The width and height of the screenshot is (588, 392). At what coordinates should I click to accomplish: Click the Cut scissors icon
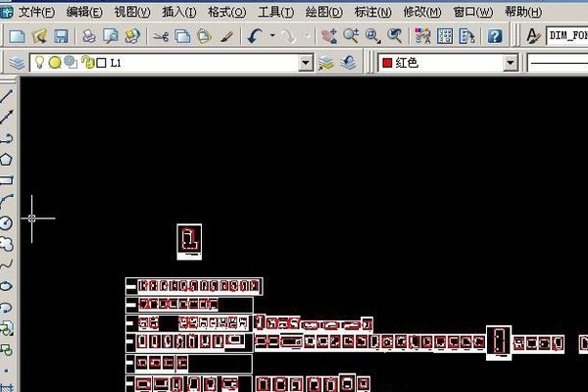161,36
